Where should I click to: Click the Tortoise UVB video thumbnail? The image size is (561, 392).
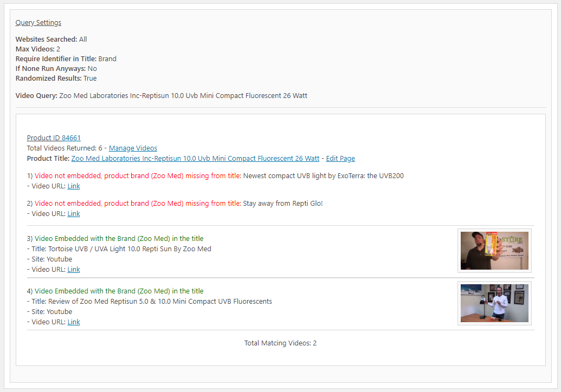click(x=494, y=251)
